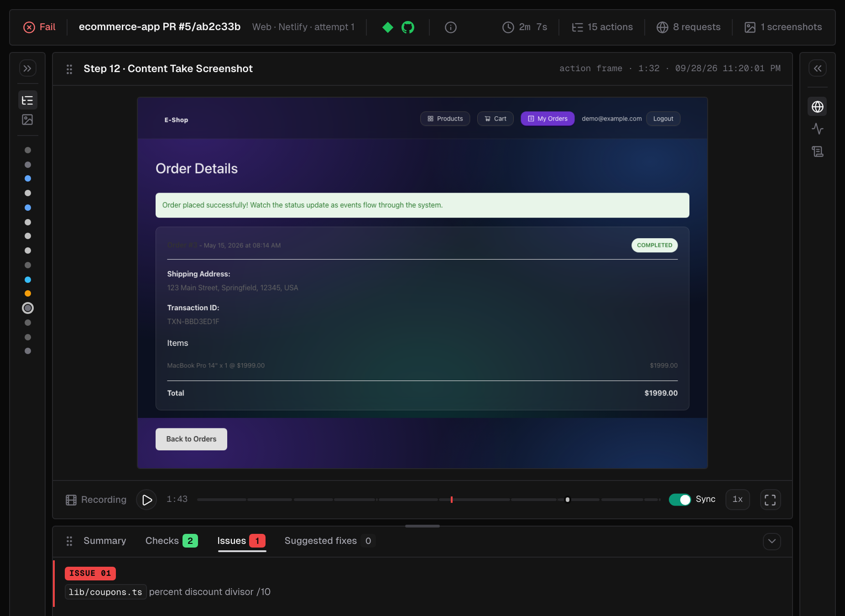This screenshot has width=845, height=616.
Task: Show the 15 actions list
Action: point(602,27)
